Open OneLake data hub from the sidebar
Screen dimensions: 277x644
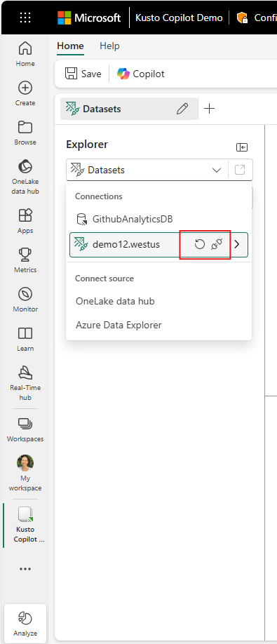pos(25,176)
